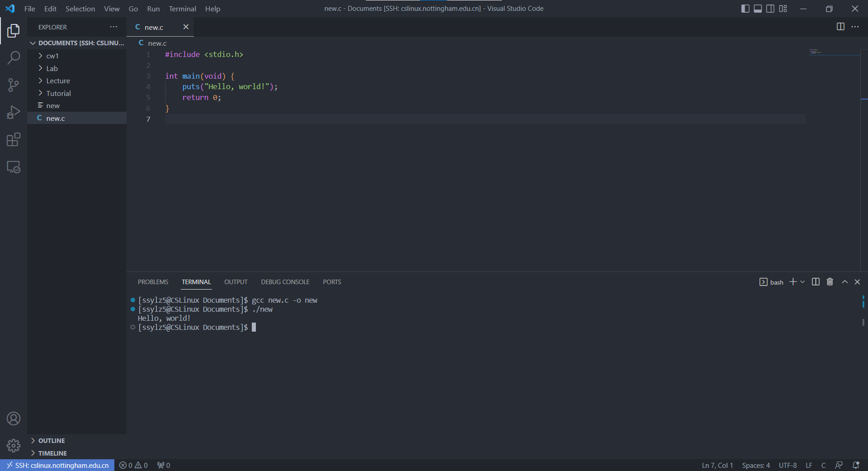Expand the Lab folder
This screenshot has height=471, width=868.
pyautogui.click(x=77, y=68)
